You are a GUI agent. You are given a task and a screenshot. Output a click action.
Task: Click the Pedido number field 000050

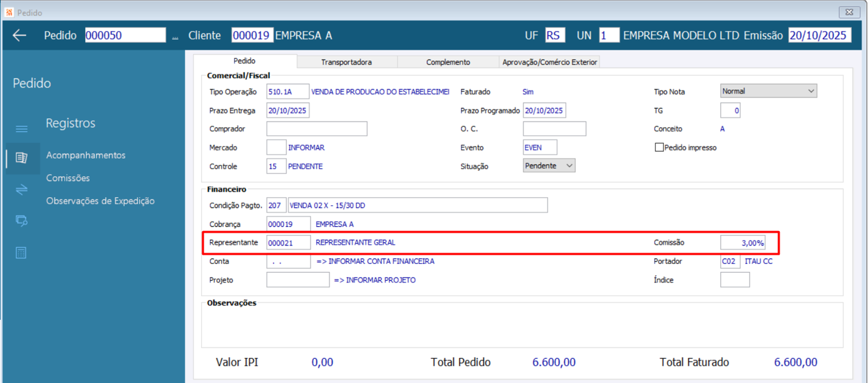tap(125, 35)
